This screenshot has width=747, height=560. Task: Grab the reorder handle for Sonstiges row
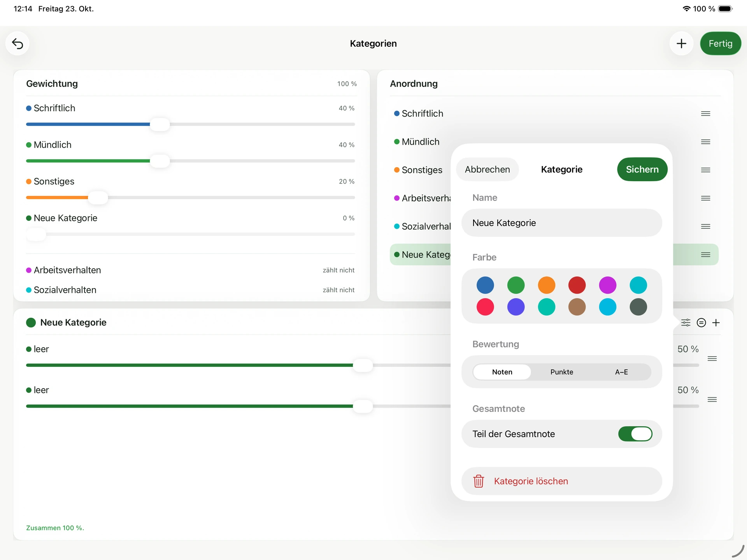tap(706, 170)
